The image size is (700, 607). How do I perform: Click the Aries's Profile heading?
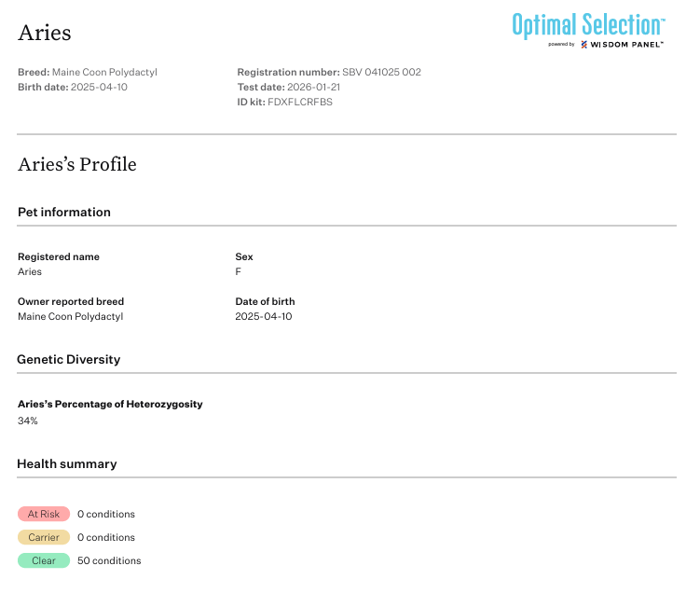click(77, 165)
